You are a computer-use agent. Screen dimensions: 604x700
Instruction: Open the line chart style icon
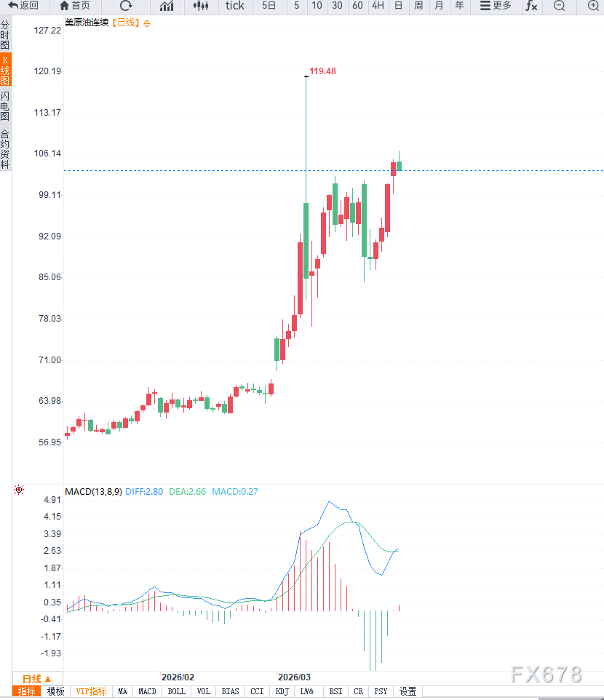(x=167, y=6)
